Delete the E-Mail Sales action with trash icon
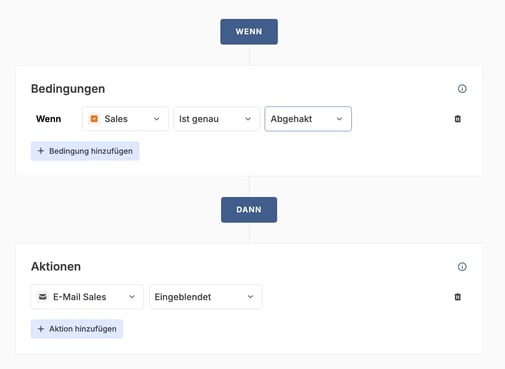Viewport: 505px width, 369px height. [x=458, y=297]
